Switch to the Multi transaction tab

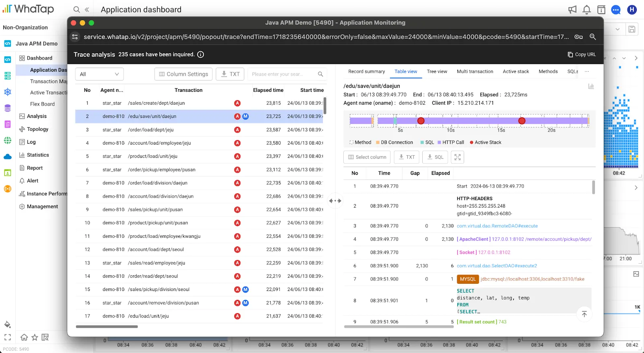point(475,71)
